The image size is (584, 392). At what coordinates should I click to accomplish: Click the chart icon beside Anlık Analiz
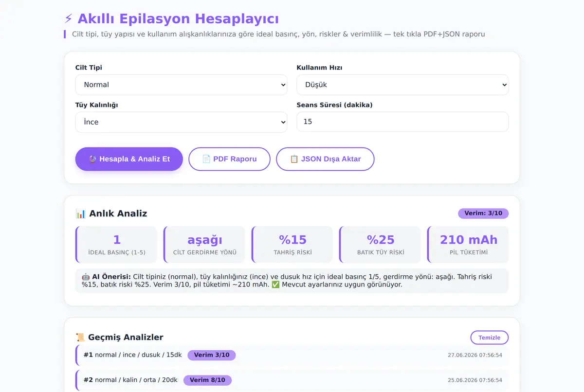coord(81,214)
